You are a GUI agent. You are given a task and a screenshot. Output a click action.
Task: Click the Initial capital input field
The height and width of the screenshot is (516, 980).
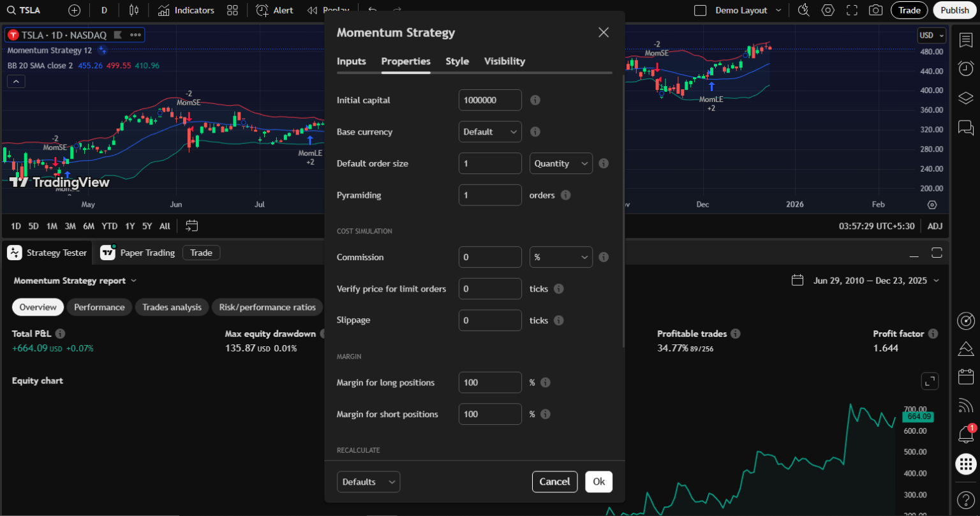[490, 100]
